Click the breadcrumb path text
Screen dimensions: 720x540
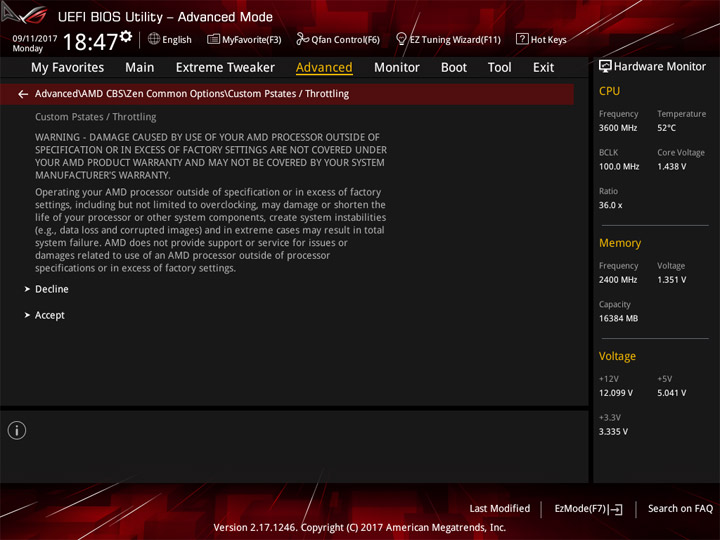tap(192, 94)
